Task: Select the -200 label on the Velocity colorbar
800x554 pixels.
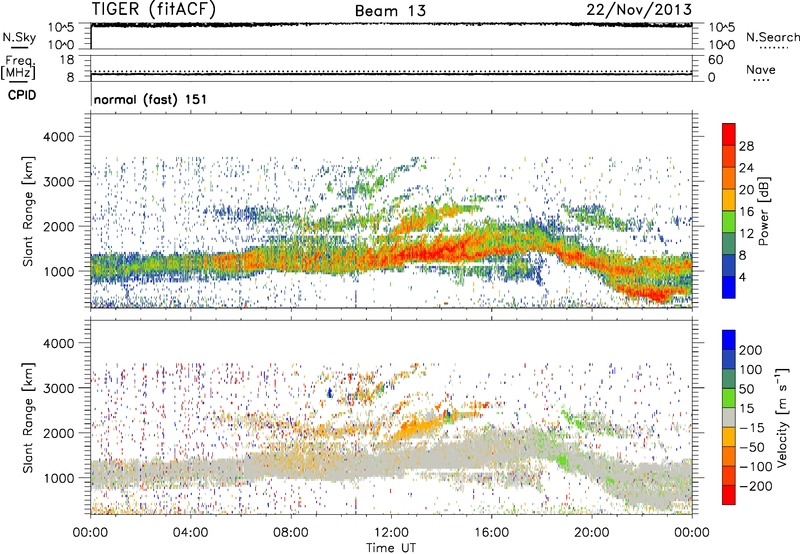Action: [756, 486]
